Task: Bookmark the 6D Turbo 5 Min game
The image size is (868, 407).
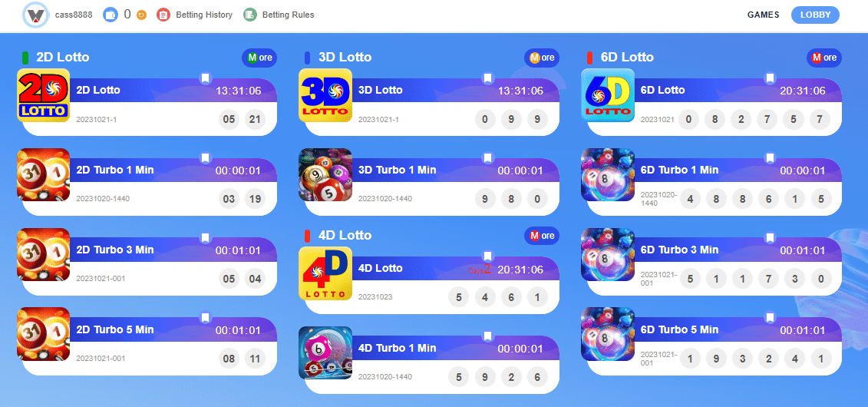Action: [x=770, y=317]
